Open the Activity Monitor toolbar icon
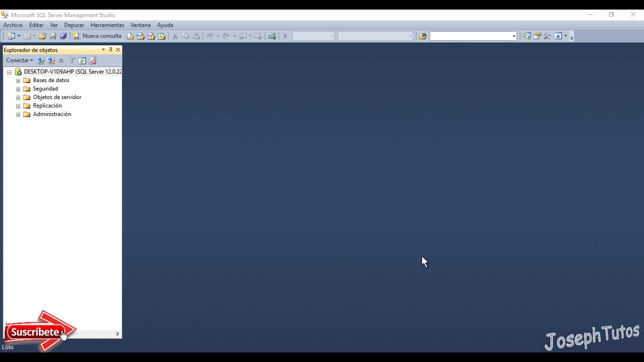This screenshot has height=362, width=644. (272, 36)
